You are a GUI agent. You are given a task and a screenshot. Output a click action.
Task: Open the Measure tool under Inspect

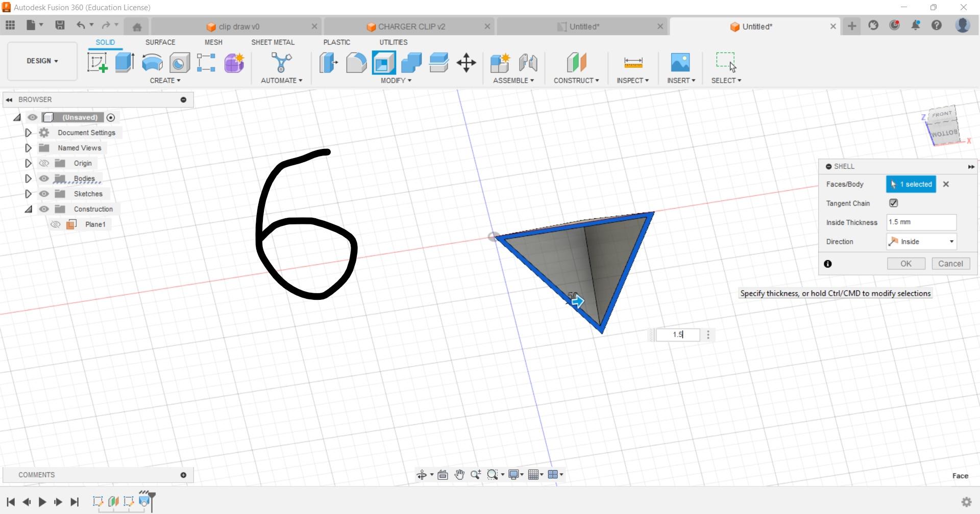click(632, 62)
